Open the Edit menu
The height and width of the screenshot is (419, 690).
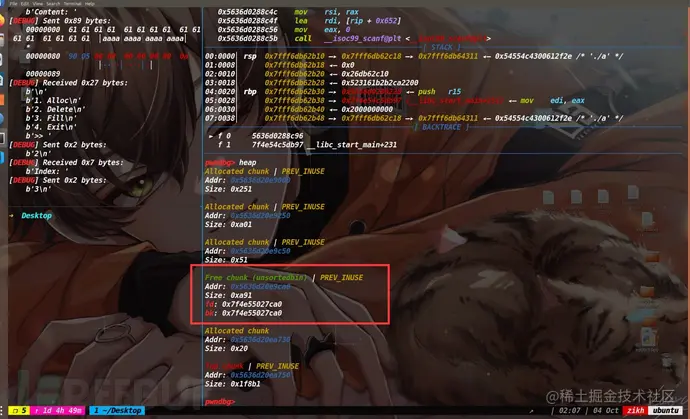click(26, 4)
